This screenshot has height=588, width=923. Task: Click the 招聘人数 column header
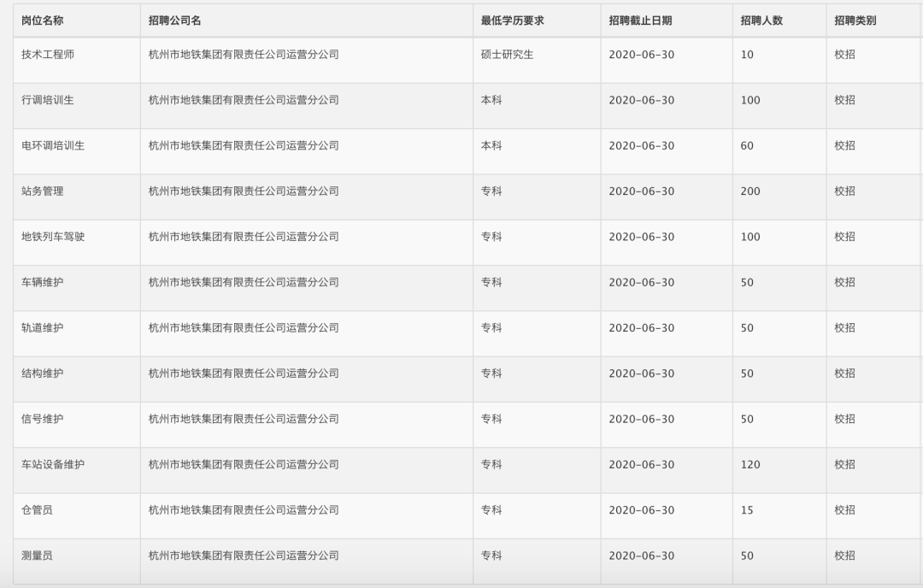tap(761, 21)
